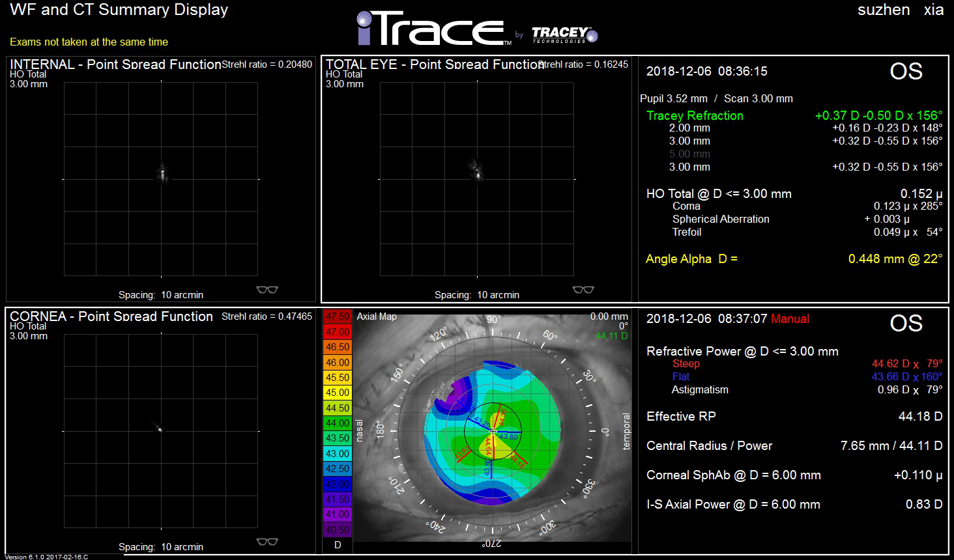Click the Tracey Refraction label
Viewport: 954px width, 560px height.
[x=695, y=115]
